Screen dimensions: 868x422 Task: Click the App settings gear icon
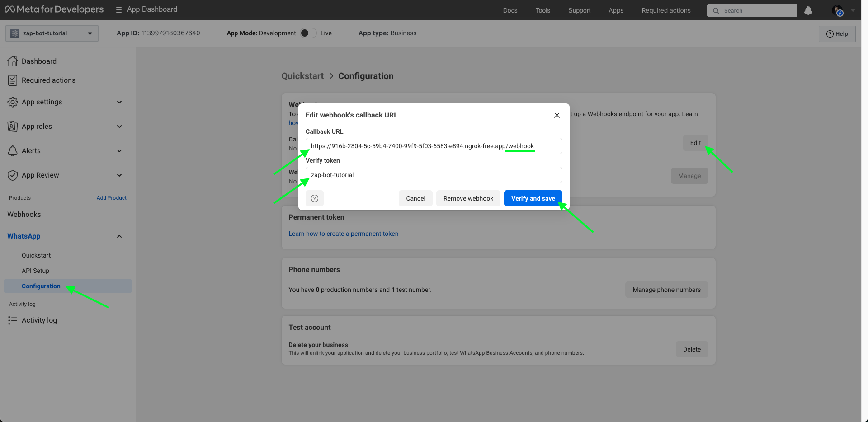(x=13, y=102)
